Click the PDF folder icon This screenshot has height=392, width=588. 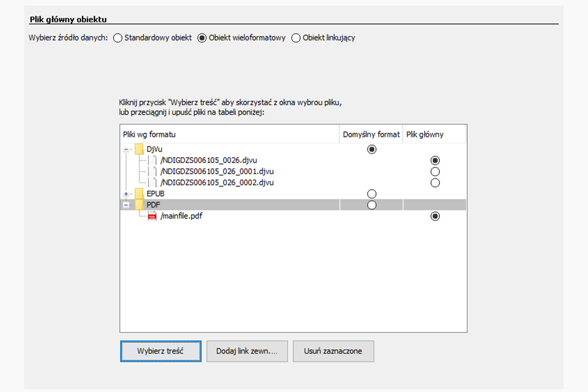tap(139, 205)
